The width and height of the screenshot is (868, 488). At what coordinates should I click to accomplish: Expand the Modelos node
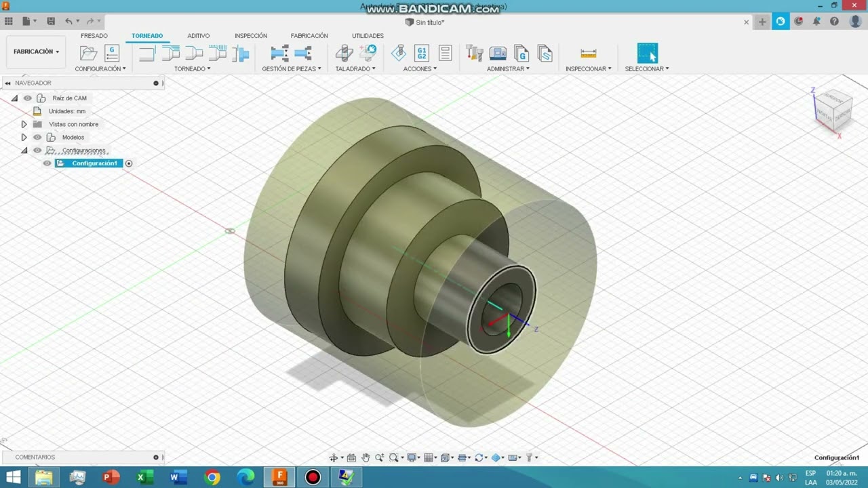pyautogui.click(x=24, y=137)
